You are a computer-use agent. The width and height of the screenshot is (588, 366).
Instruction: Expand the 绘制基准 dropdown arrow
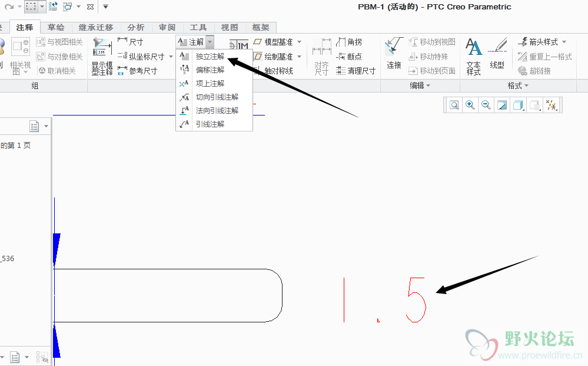pos(299,57)
